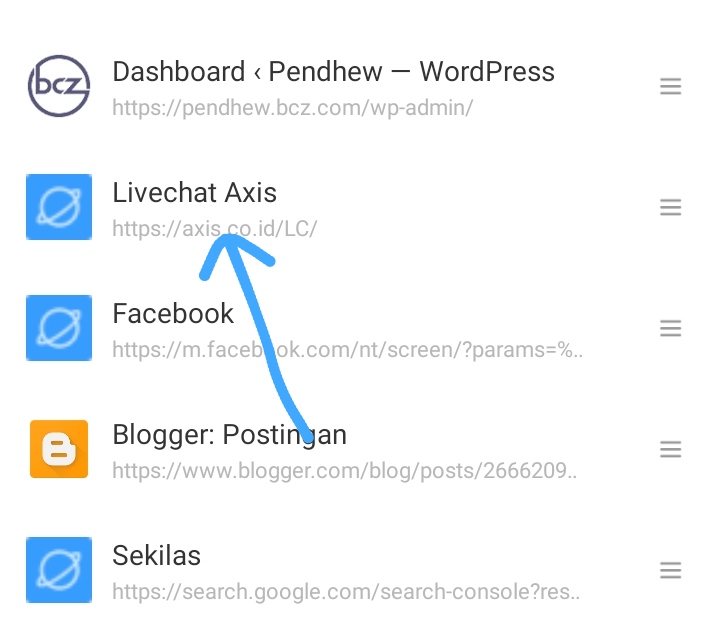The height and width of the screenshot is (619, 720).
Task: Tap the reorder handle for Blogger Postingan
Action: 670,450
